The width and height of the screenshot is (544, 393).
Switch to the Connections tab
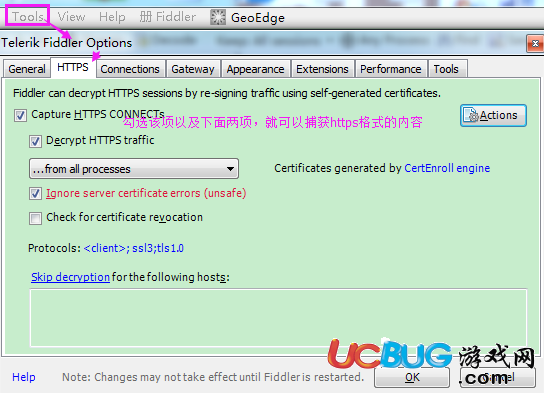130,69
